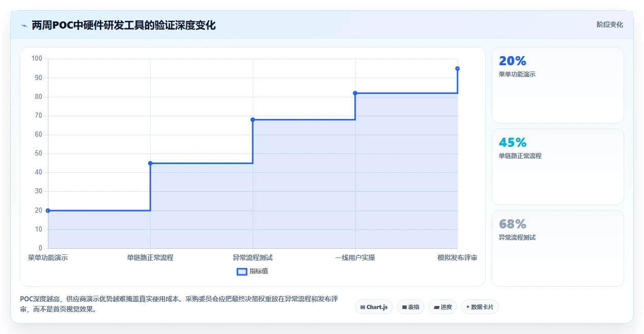
Task: Click x-axis label 菜单功能演示
Action: click(48, 258)
